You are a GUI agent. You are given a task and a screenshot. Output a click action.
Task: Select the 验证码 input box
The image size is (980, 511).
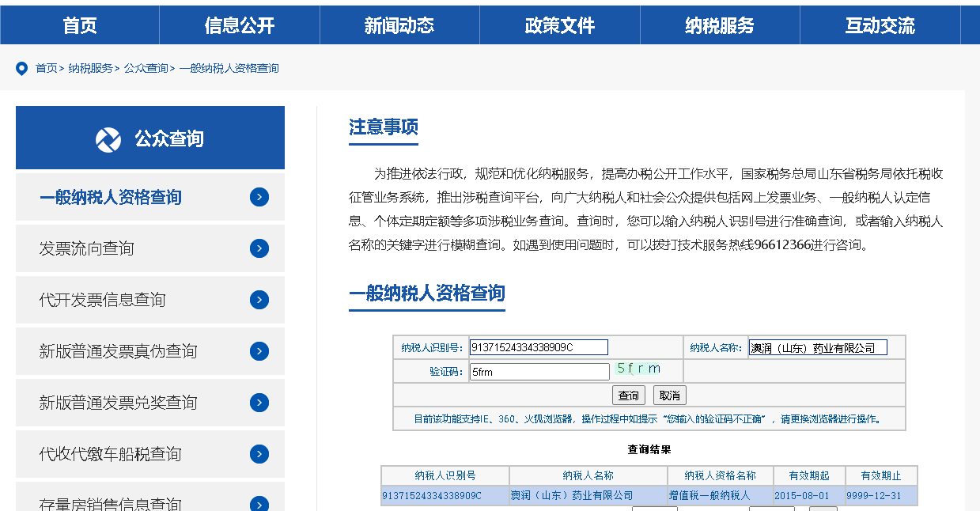coord(539,372)
